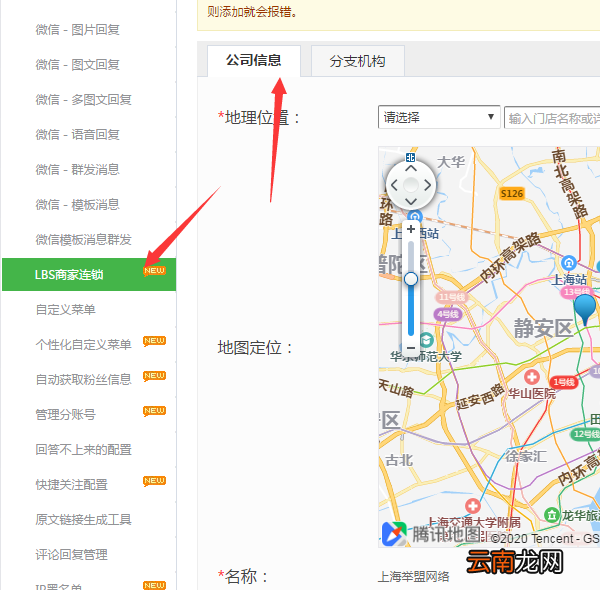
Task: Select LBS商家连锁 in sidebar
Action: click(x=89, y=274)
